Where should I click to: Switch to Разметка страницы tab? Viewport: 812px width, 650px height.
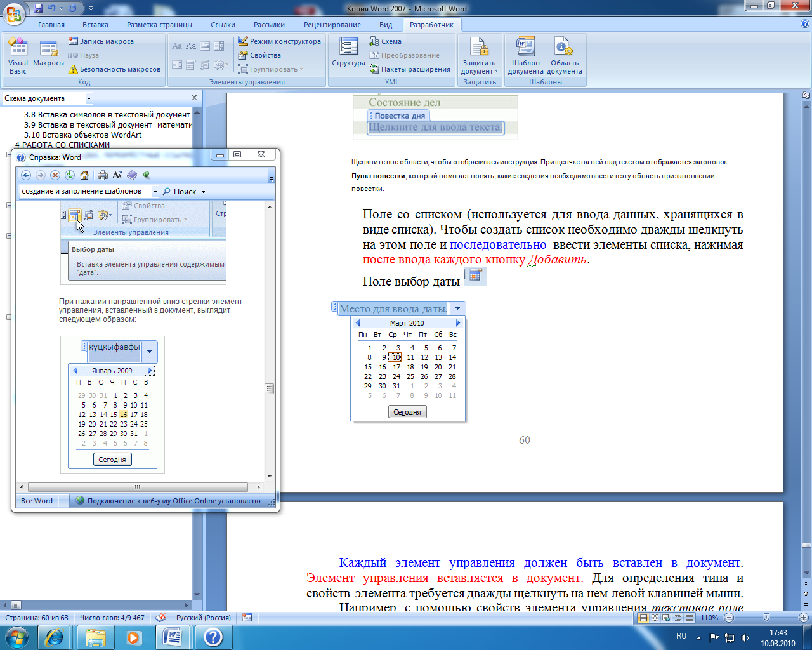pyautogui.click(x=159, y=25)
